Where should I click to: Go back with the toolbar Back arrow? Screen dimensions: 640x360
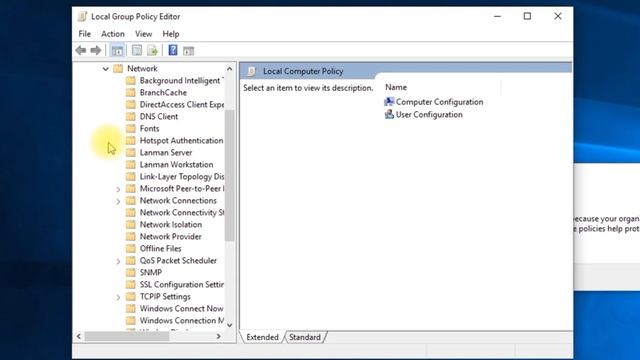coord(81,51)
